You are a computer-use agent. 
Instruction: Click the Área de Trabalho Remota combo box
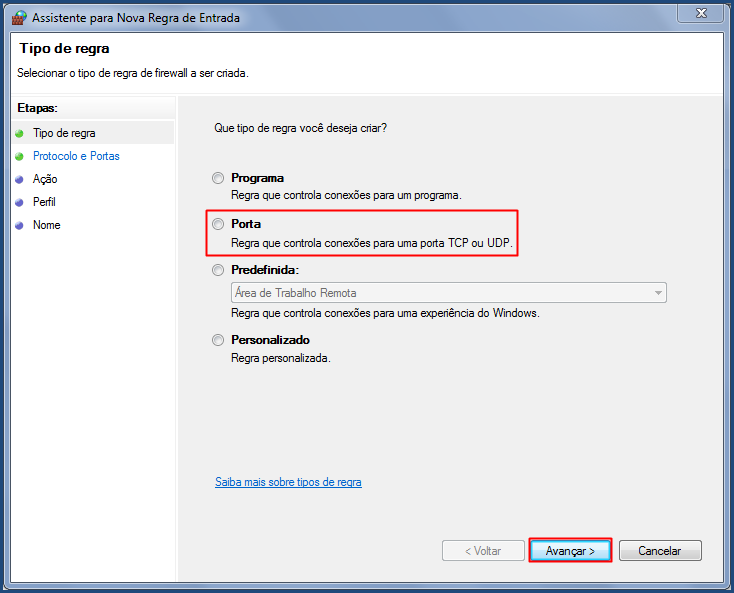448,293
